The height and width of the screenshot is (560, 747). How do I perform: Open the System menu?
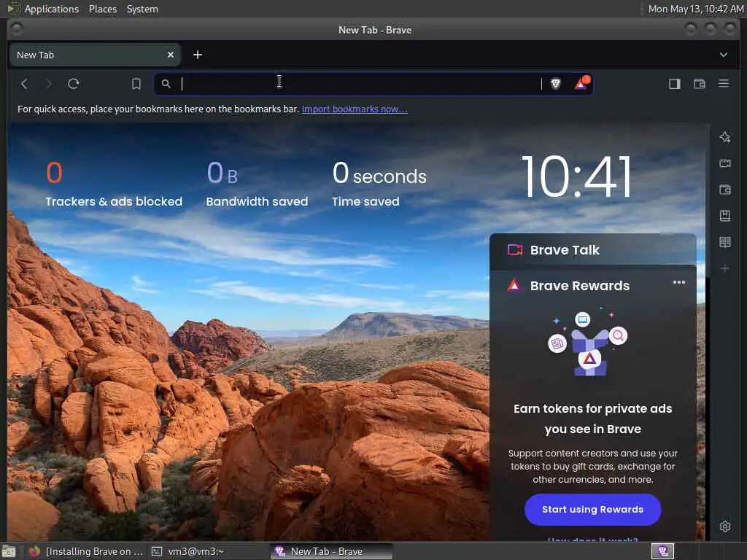point(142,9)
